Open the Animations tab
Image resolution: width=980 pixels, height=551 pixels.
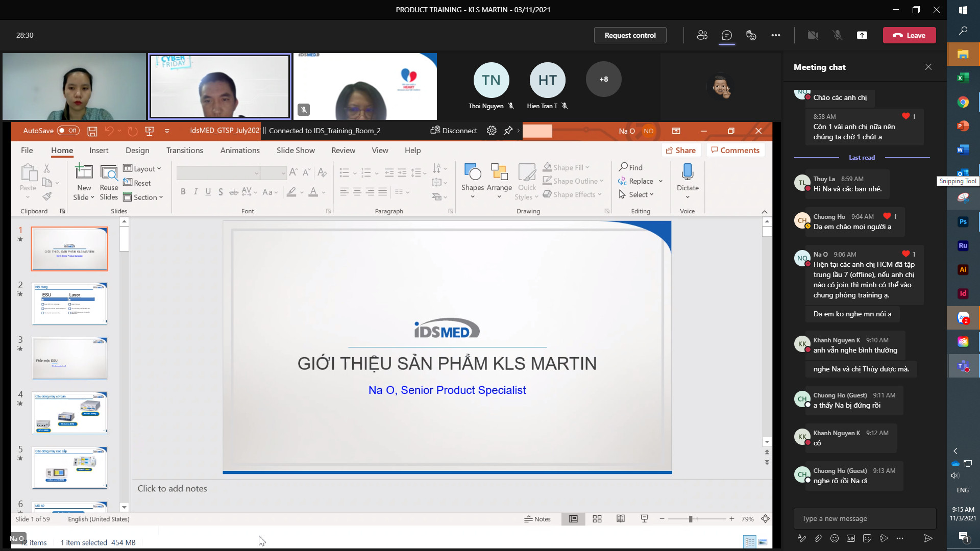(x=240, y=150)
